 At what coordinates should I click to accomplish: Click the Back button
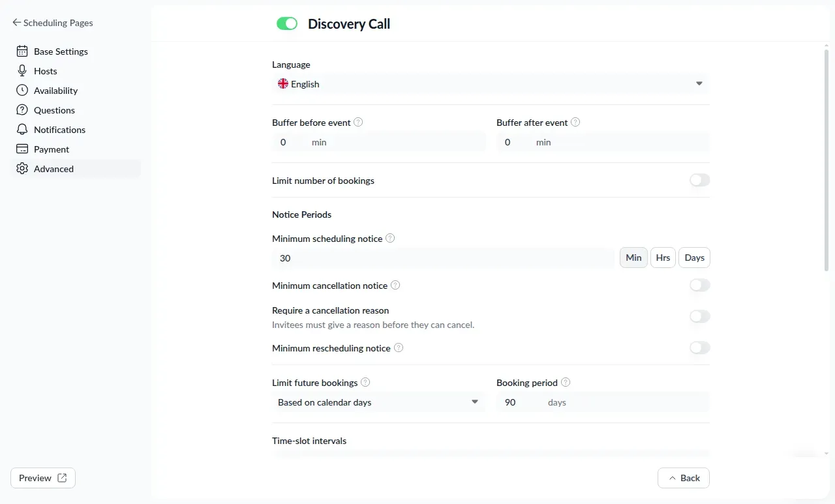(683, 478)
